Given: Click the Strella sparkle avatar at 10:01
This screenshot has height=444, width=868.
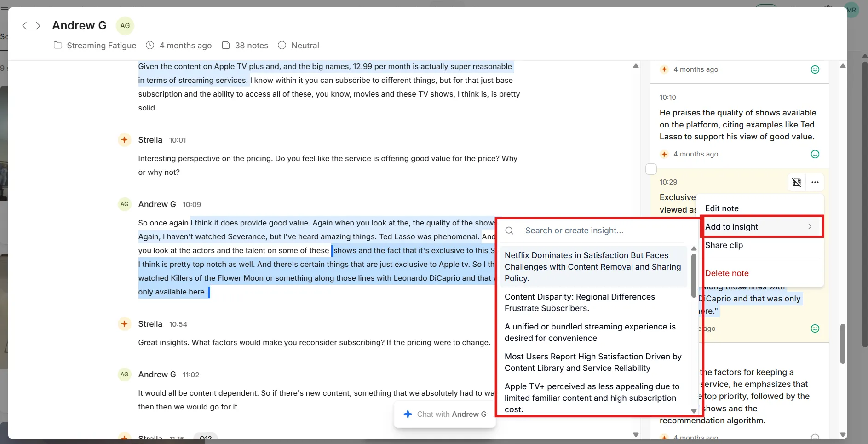Looking at the screenshot, I should pos(124,139).
